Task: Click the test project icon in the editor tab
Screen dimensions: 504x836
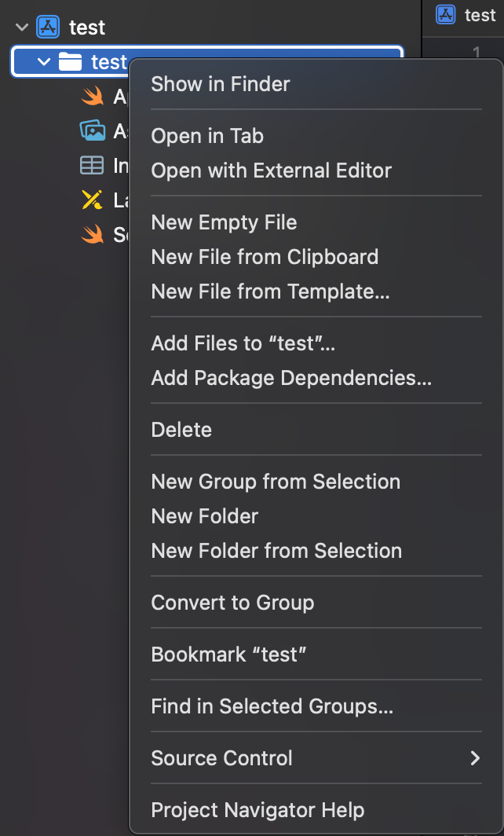Action: 447,15
